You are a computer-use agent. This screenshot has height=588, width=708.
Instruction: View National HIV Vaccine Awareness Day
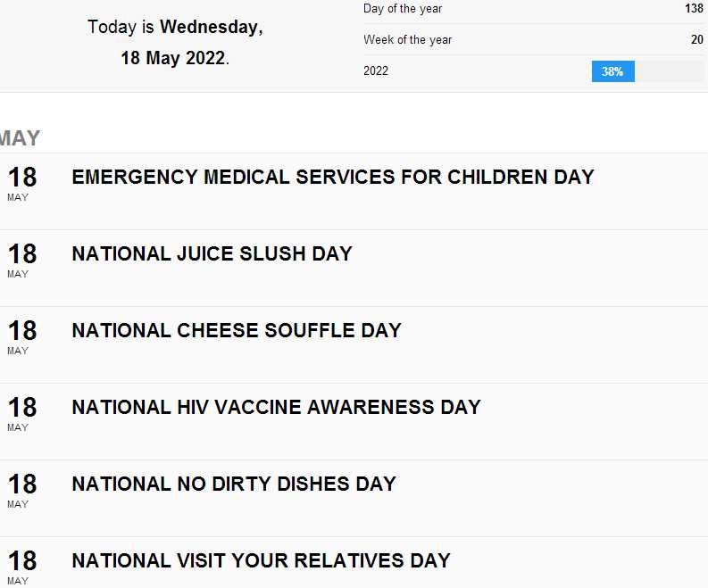(276, 407)
